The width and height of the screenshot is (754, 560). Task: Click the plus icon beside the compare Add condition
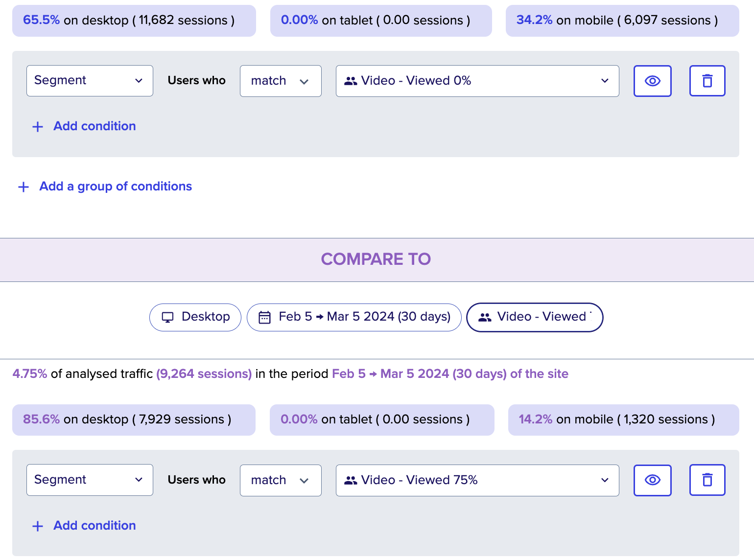[38, 526]
